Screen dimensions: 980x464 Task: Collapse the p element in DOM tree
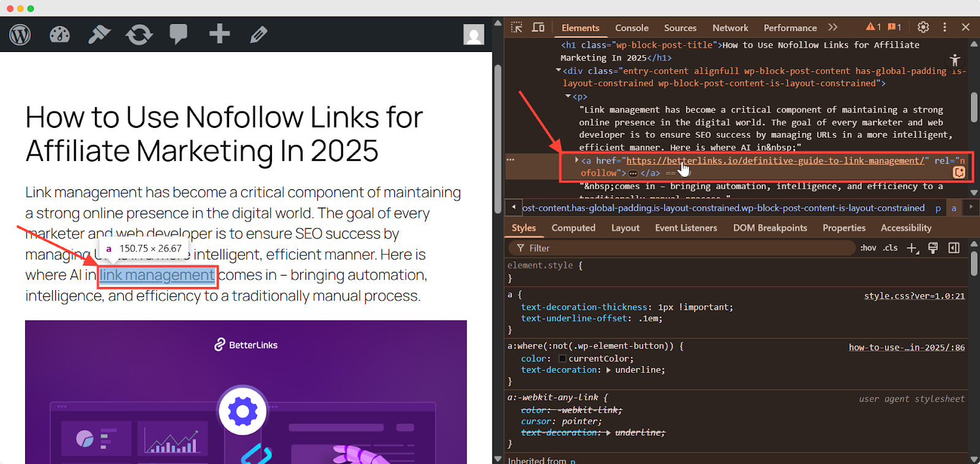click(x=568, y=96)
